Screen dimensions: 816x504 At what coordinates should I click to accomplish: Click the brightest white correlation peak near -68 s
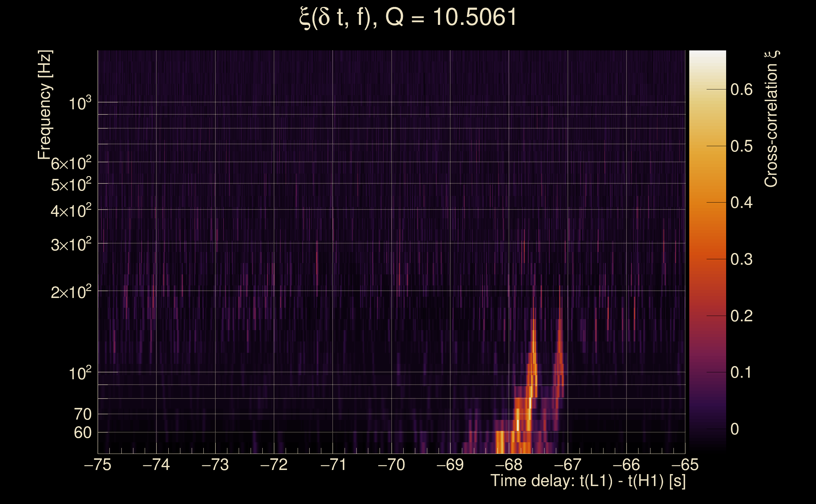518,425
